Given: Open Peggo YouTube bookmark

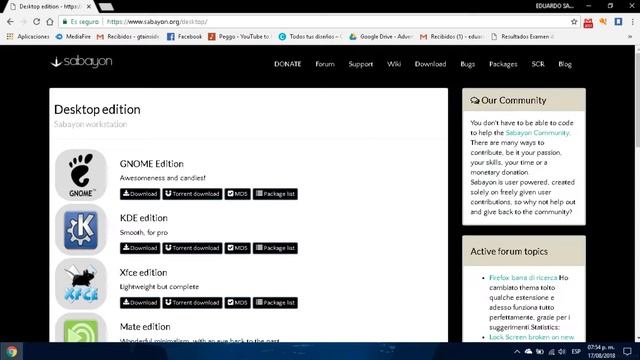Looking at the screenshot, I should [239, 36].
